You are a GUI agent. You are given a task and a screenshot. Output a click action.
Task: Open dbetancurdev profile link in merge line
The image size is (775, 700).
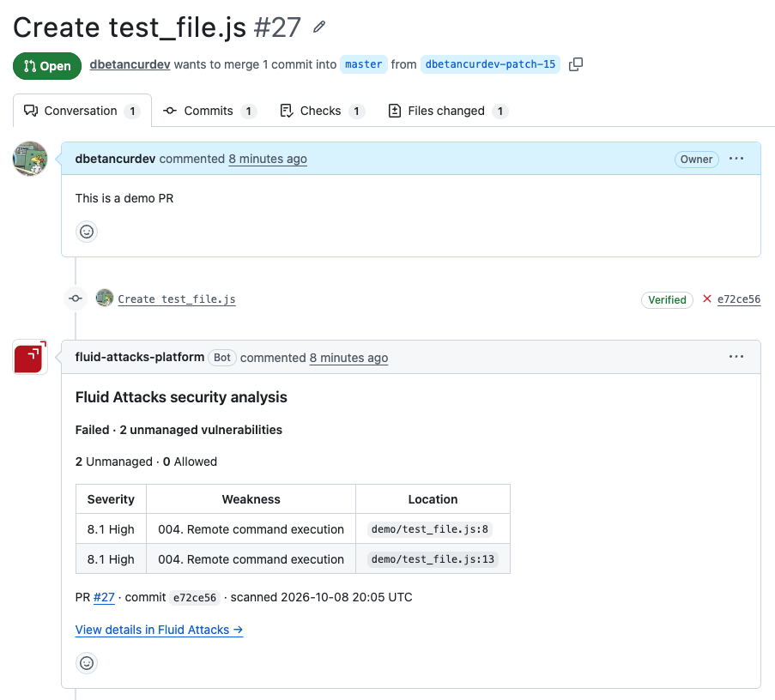[130, 64]
